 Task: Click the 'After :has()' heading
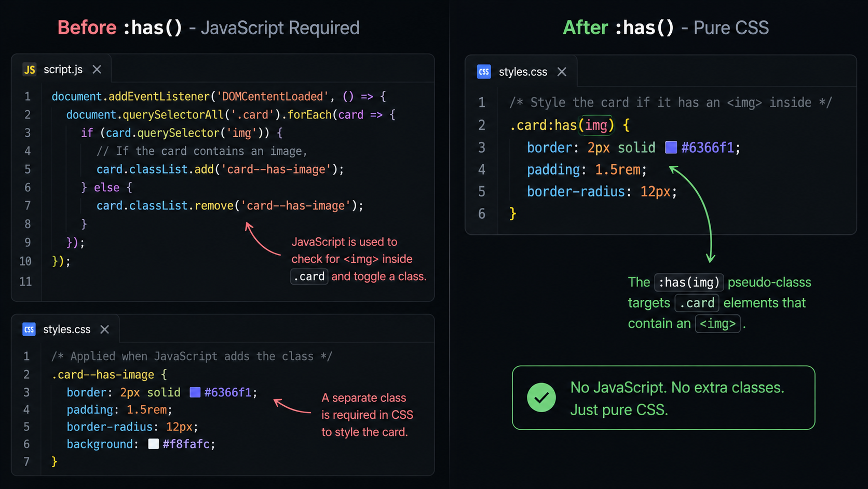pyautogui.click(x=618, y=28)
